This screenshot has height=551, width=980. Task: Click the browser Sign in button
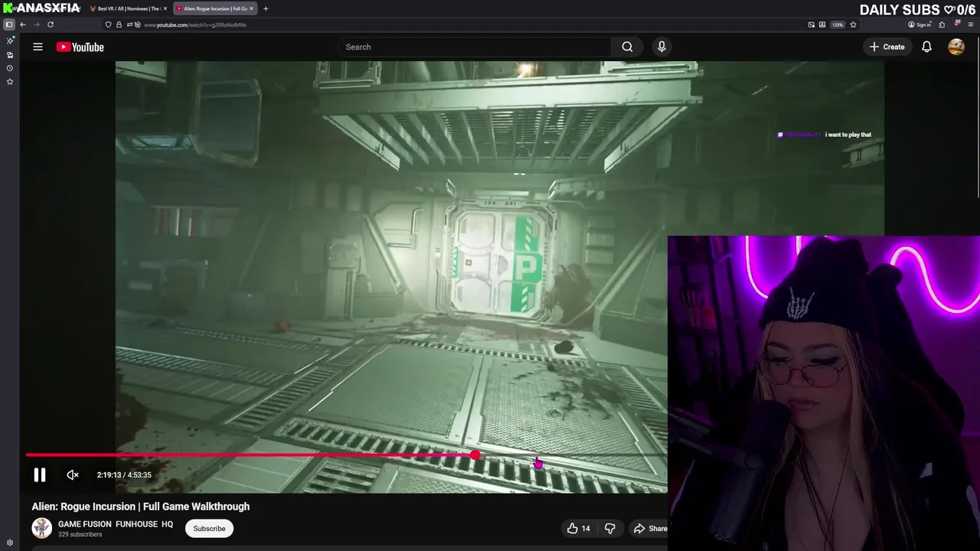[x=920, y=24]
